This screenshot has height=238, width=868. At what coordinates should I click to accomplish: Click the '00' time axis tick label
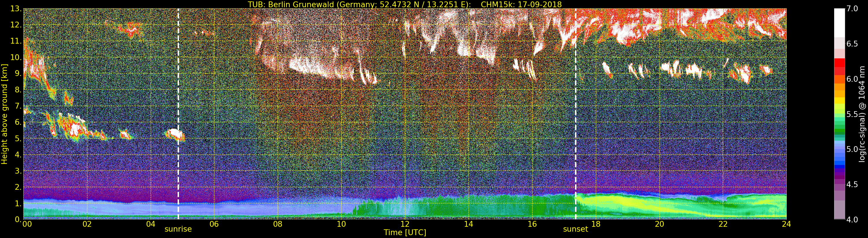[27, 224]
